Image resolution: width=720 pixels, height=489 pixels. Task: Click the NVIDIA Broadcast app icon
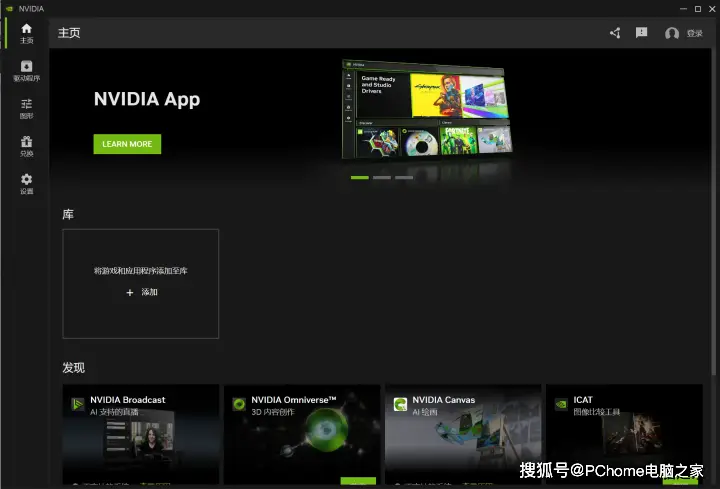(78, 405)
